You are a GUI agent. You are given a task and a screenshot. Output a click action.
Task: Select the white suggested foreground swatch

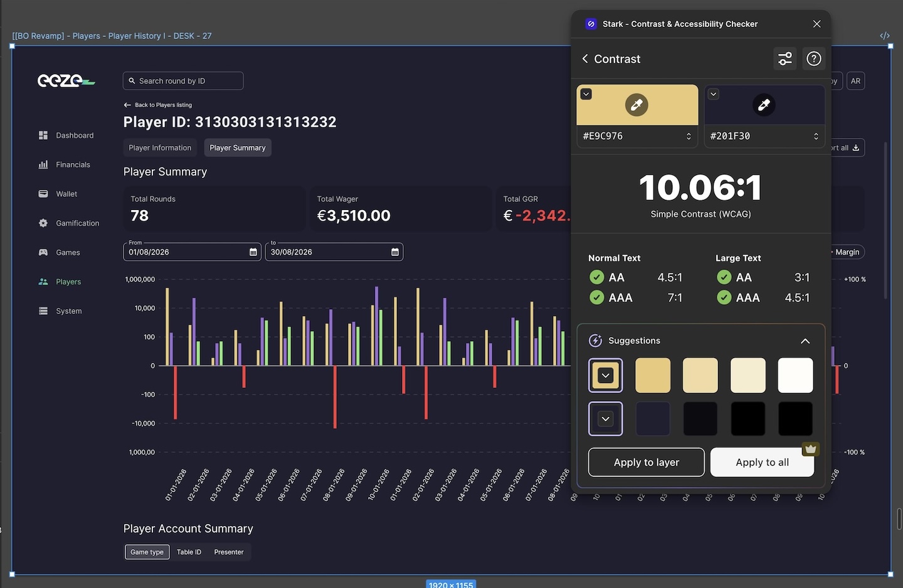(x=795, y=375)
